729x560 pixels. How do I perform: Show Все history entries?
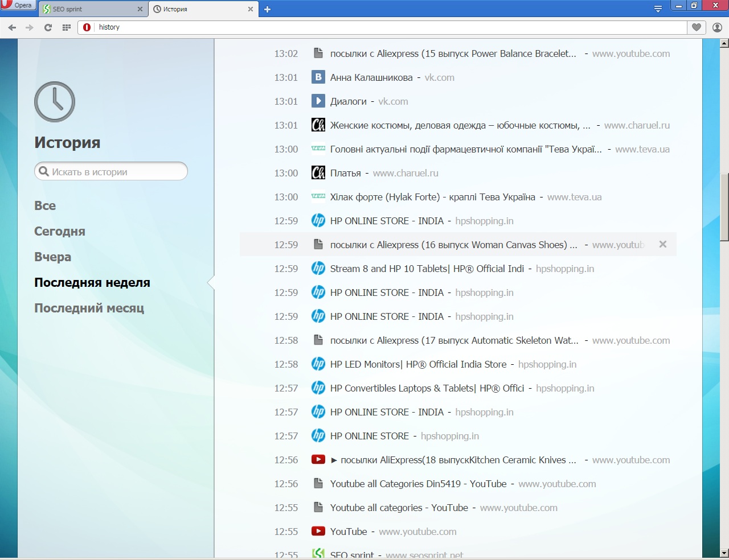tap(45, 205)
